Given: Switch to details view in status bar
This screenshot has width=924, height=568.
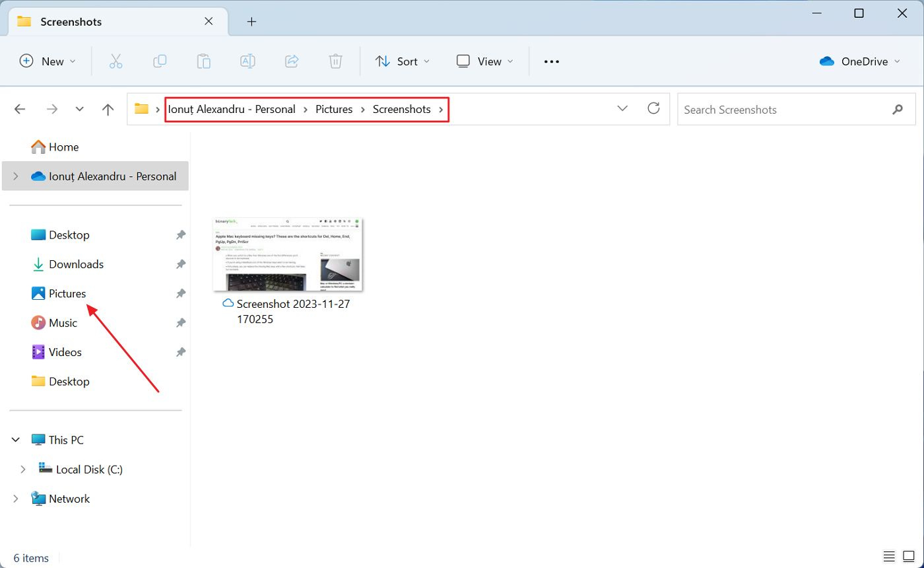Looking at the screenshot, I should (888, 557).
